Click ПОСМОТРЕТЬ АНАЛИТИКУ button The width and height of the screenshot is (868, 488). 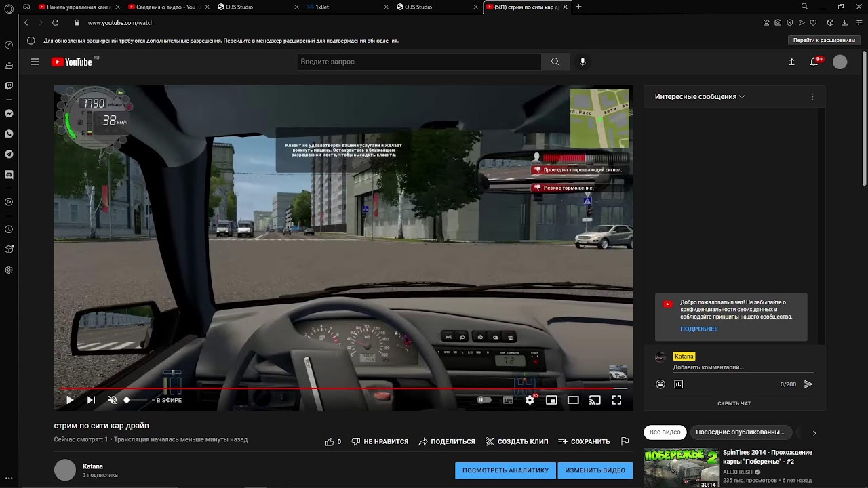tap(505, 470)
